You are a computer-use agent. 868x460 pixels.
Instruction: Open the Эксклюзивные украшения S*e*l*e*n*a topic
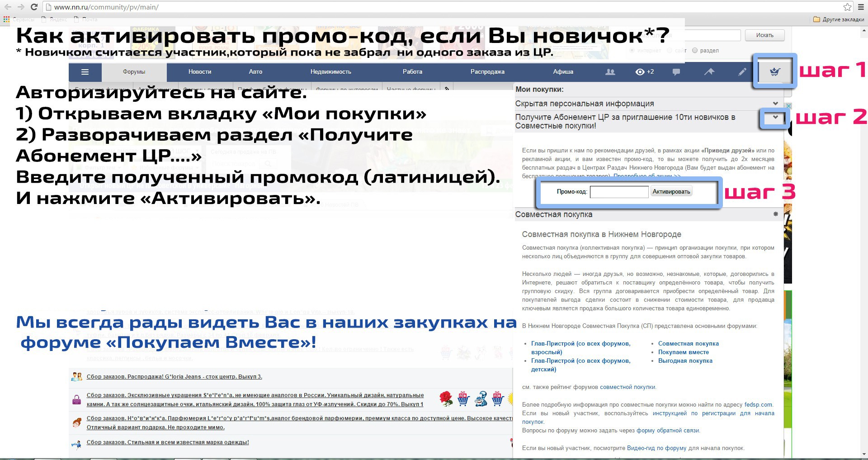click(x=255, y=400)
